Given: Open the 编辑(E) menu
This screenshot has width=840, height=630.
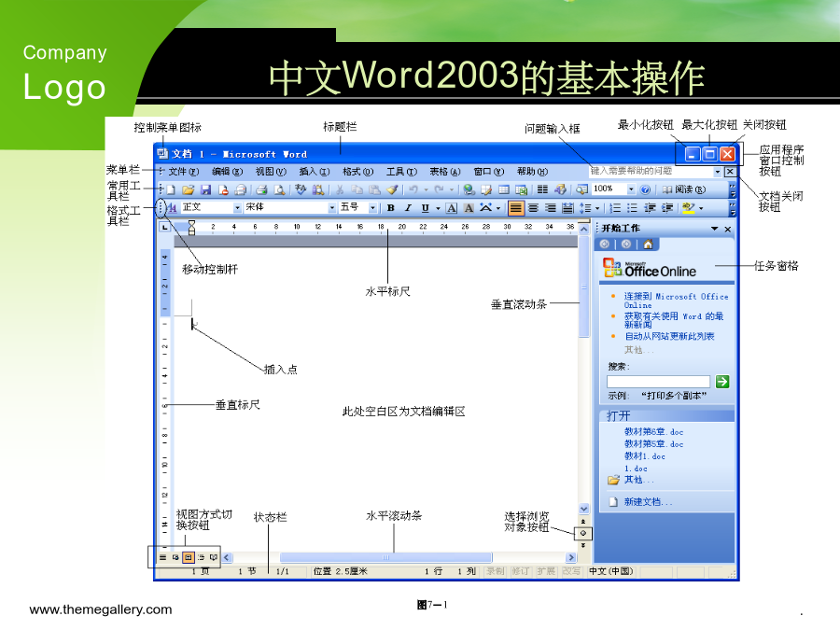Looking at the screenshot, I should point(227,172).
